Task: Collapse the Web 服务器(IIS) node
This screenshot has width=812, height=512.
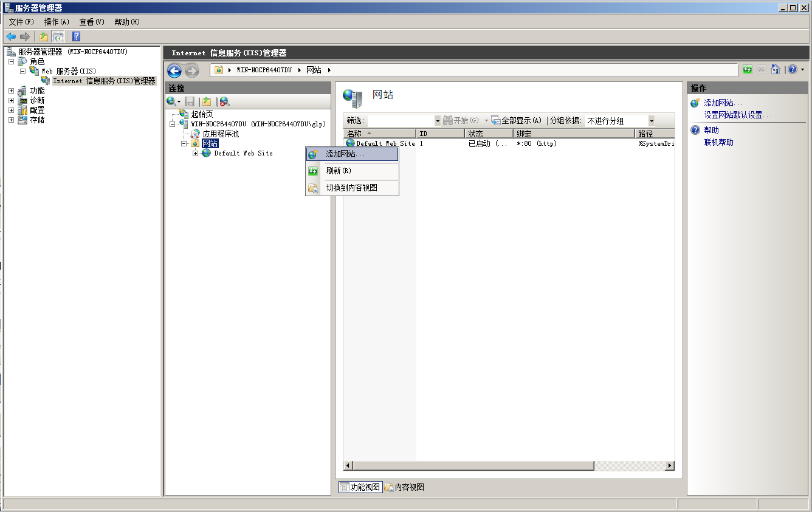Action: coord(22,71)
